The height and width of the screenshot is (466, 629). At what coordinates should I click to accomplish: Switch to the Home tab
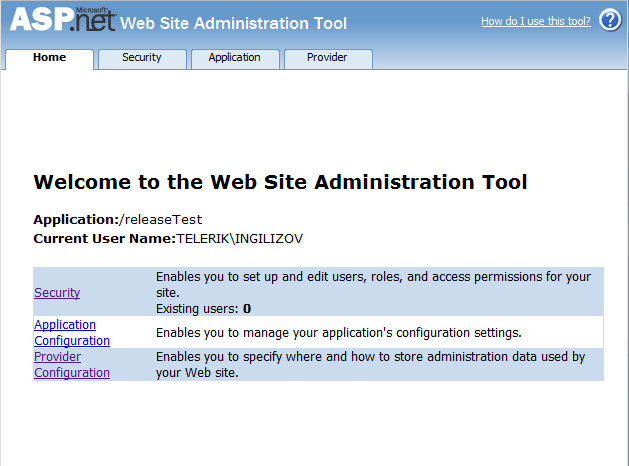click(49, 58)
